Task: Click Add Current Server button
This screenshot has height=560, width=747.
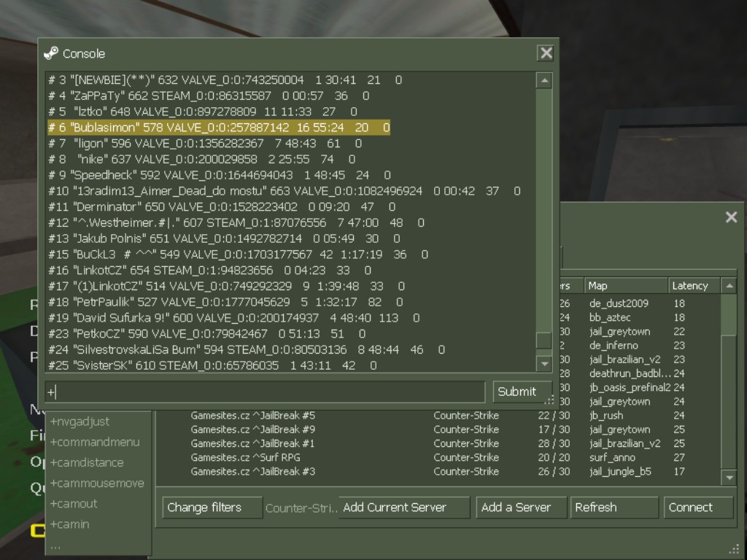Action: point(404,507)
